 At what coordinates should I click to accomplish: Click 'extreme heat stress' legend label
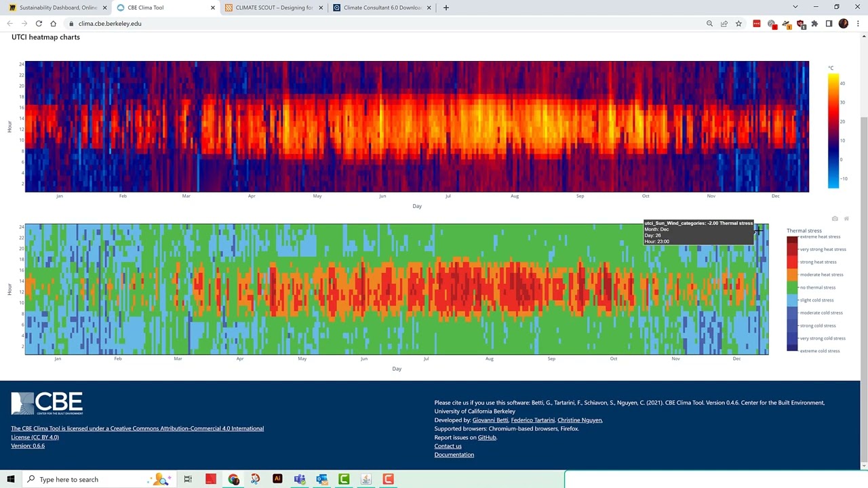820,237
